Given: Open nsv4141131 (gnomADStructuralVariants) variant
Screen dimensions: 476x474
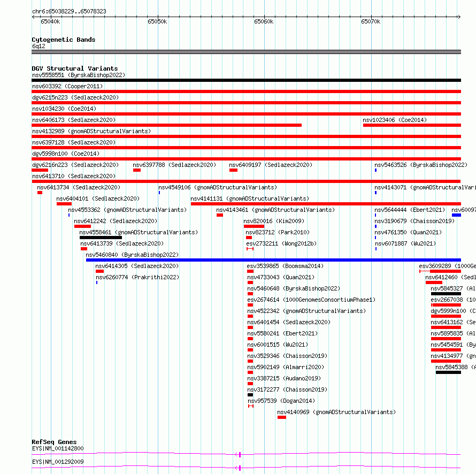Looking at the screenshot, I should click(x=250, y=198).
